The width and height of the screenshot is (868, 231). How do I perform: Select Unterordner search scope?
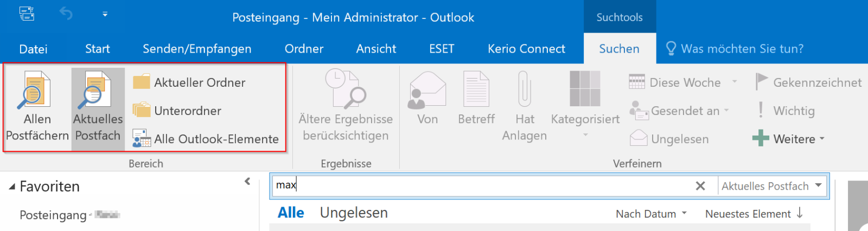point(177,111)
